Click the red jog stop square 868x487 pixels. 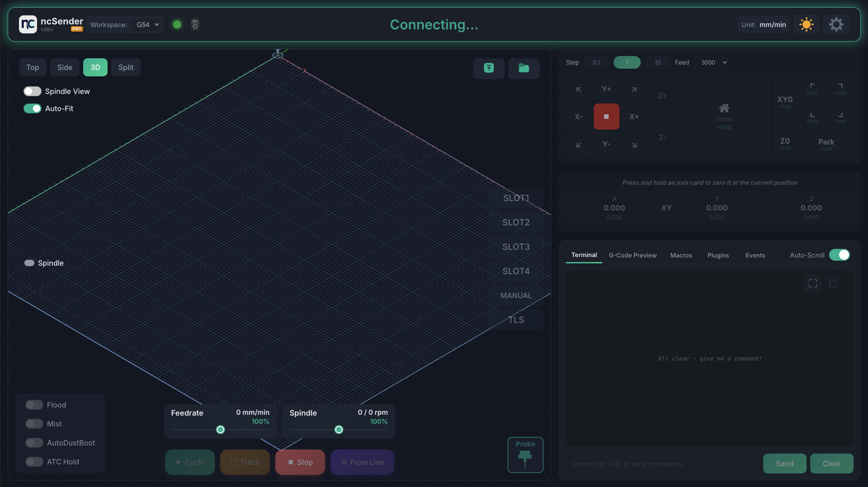(x=606, y=117)
